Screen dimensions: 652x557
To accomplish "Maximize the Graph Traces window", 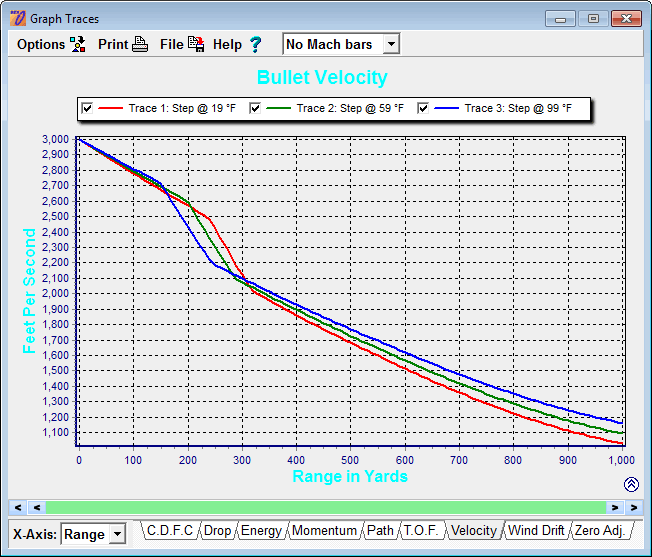I will click(x=593, y=19).
